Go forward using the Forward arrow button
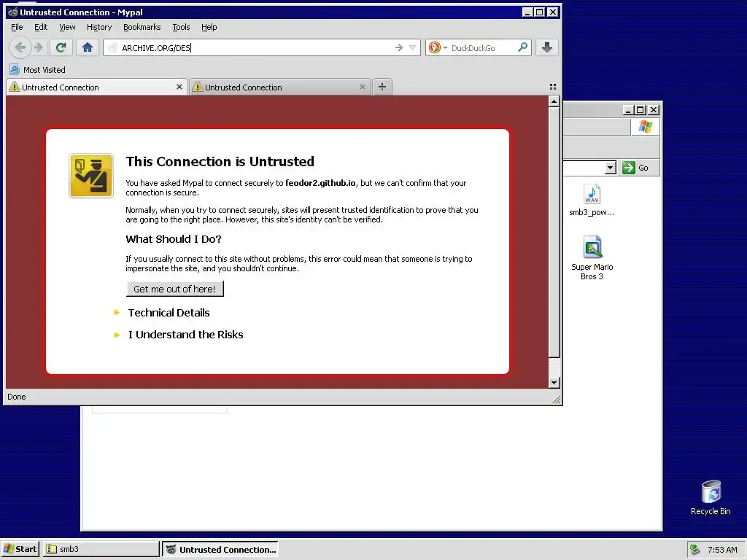The image size is (747, 560). tap(39, 47)
